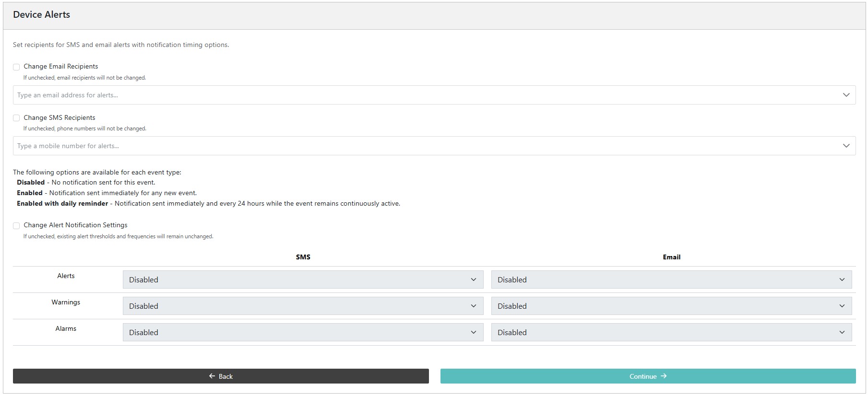This screenshot has width=868, height=396.
Task: Click the chevron on Alerts Email dropdown
Action: 842,280
